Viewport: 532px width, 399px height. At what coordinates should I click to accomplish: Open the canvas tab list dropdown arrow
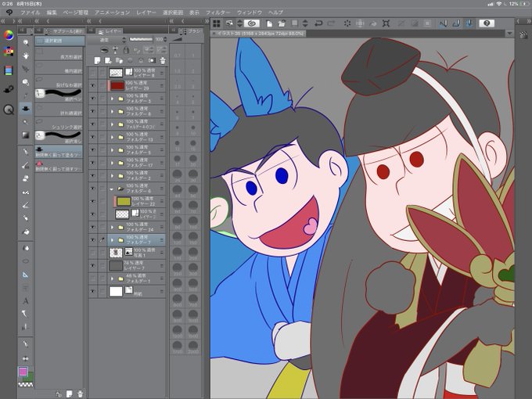pyautogui.click(x=509, y=34)
